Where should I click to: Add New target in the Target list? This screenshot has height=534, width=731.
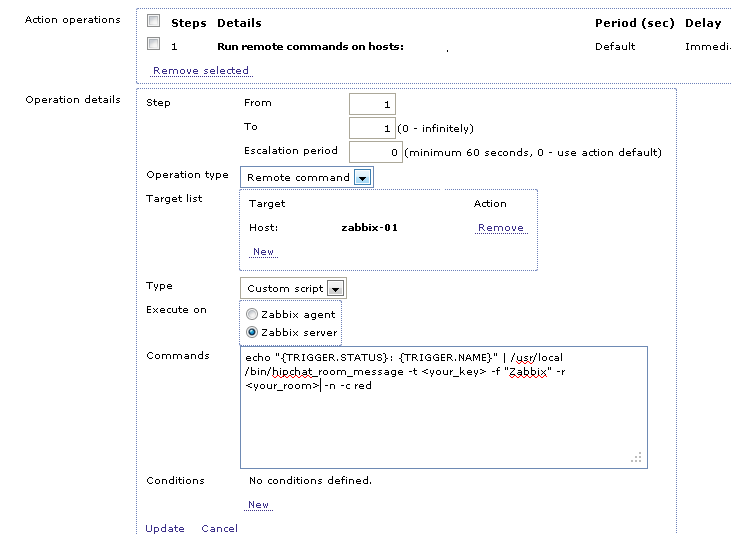point(263,252)
